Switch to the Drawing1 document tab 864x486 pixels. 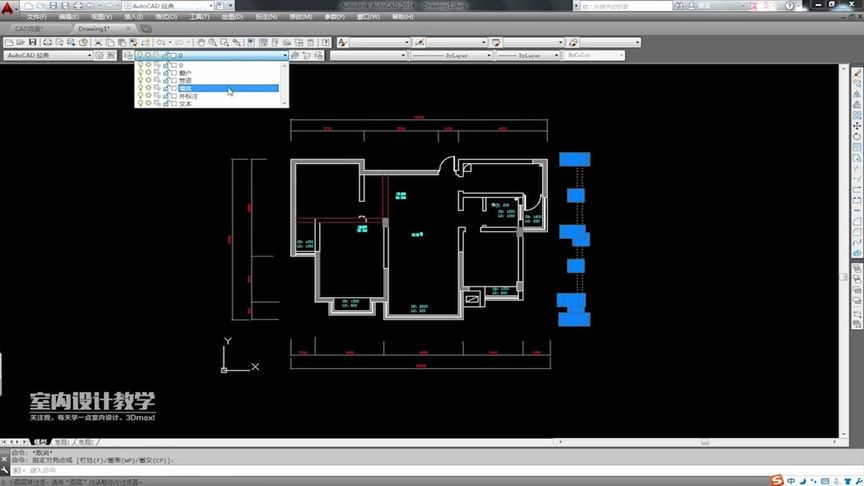94,28
